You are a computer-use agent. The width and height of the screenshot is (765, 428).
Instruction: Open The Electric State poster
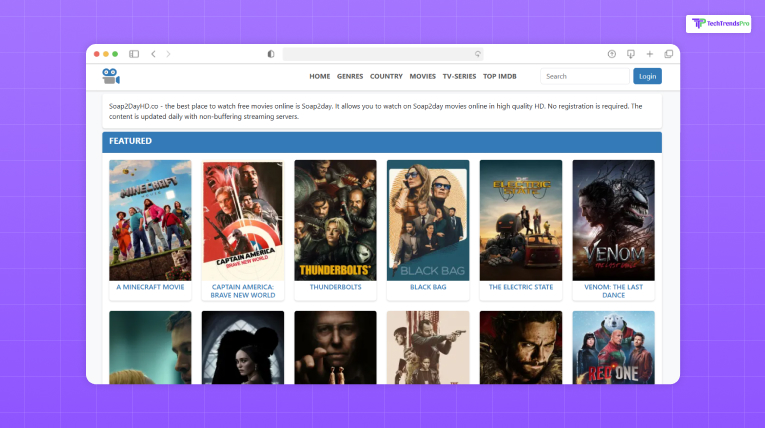[521, 220]
